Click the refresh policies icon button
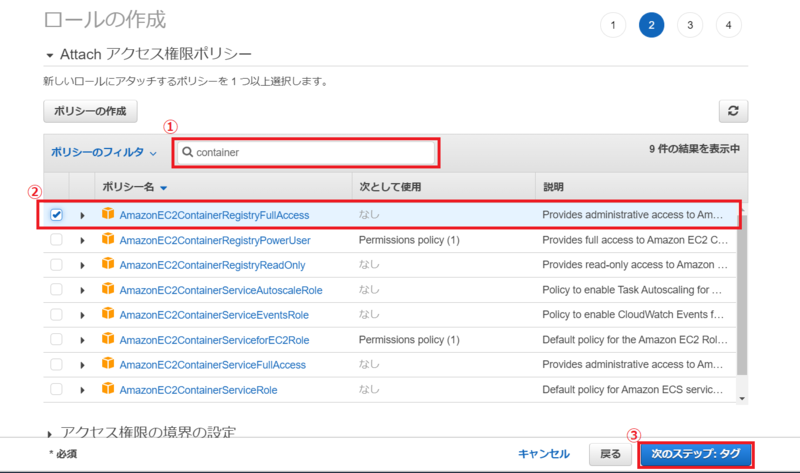The image size is (800, 473). pyautogui.click(x=733, y=111)
